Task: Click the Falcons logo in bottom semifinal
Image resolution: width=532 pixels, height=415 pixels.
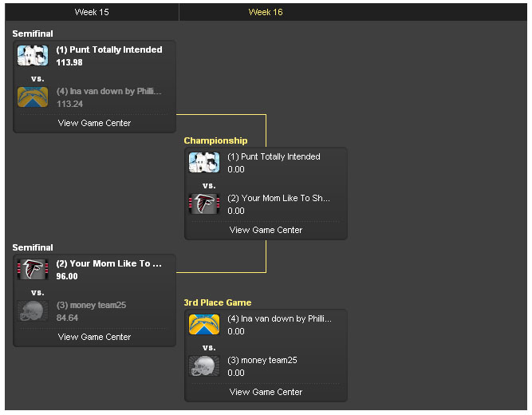Action: click(x=33, y=269)
